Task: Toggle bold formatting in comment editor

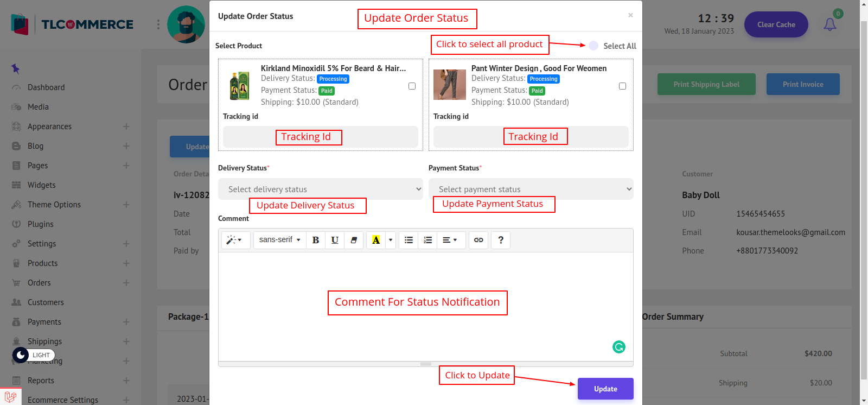Action: tap(316, 240)
